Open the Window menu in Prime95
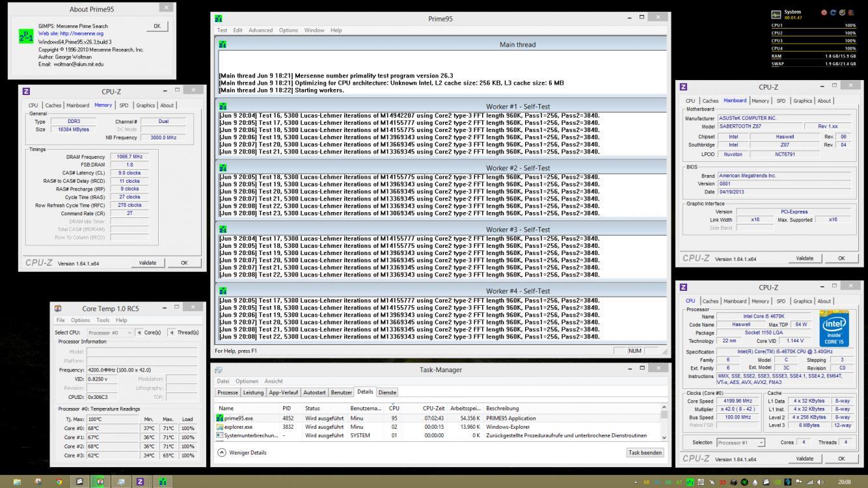 pos(314,30)
